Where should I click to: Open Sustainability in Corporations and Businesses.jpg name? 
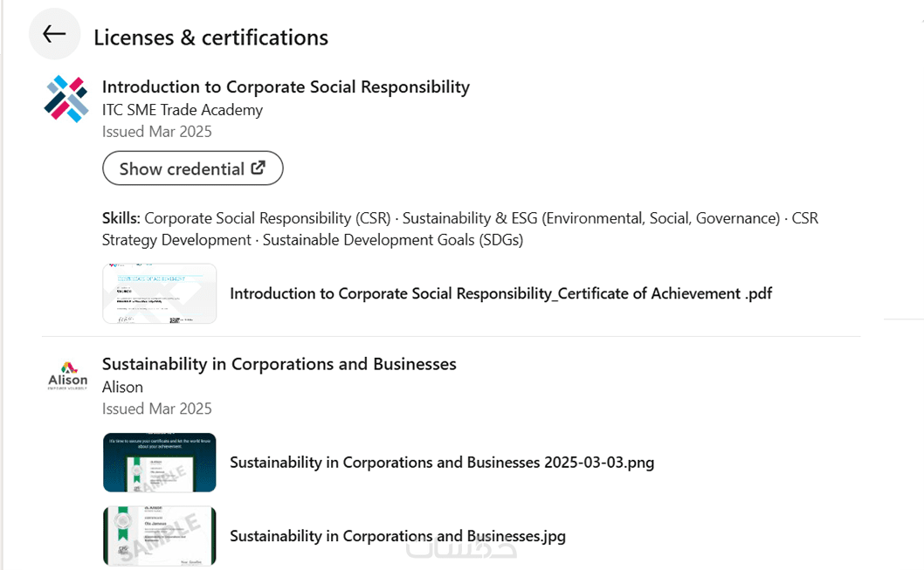[x=397, y=536]
